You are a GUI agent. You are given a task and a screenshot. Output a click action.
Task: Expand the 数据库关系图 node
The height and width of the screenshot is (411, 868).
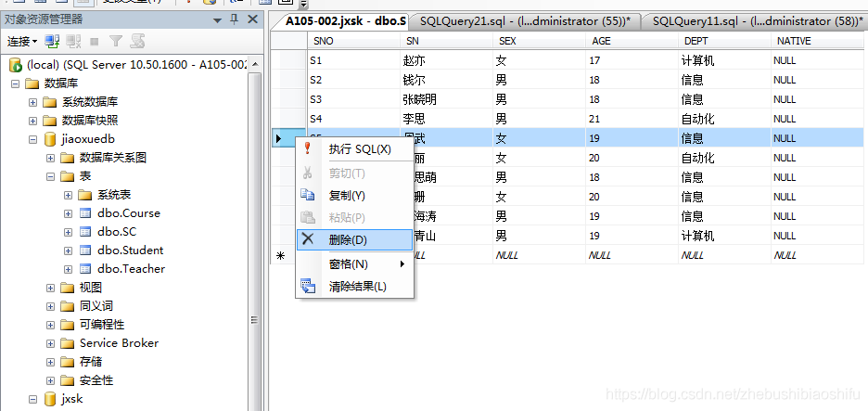(x=50, y=158)
